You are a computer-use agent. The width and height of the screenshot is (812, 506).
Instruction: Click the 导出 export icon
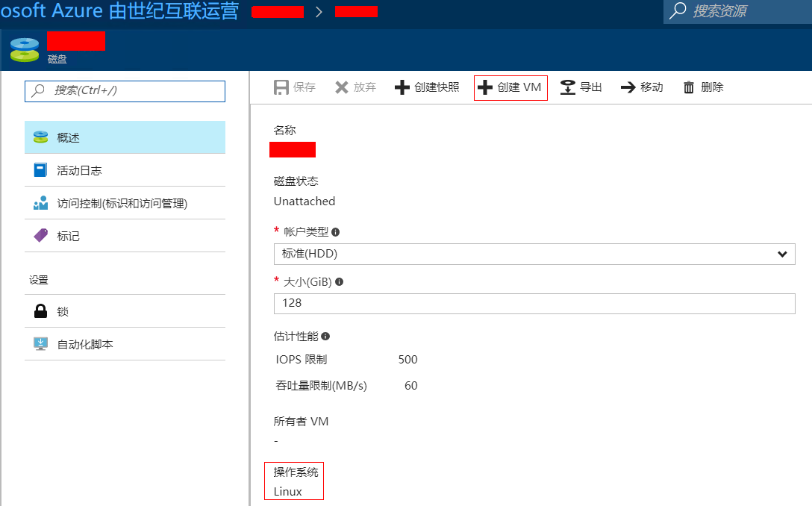pos(568,87)
